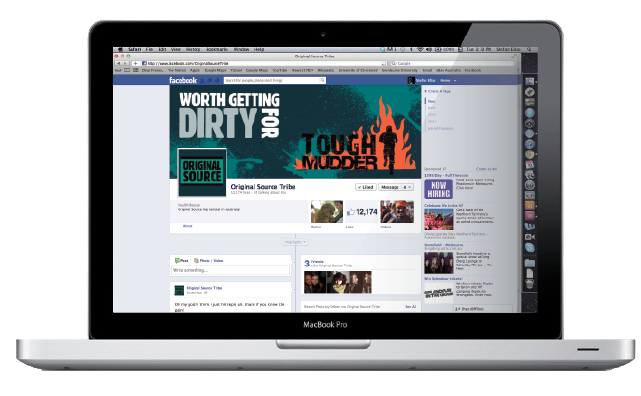
Task: Click the Message button
Action: [390, 187]
